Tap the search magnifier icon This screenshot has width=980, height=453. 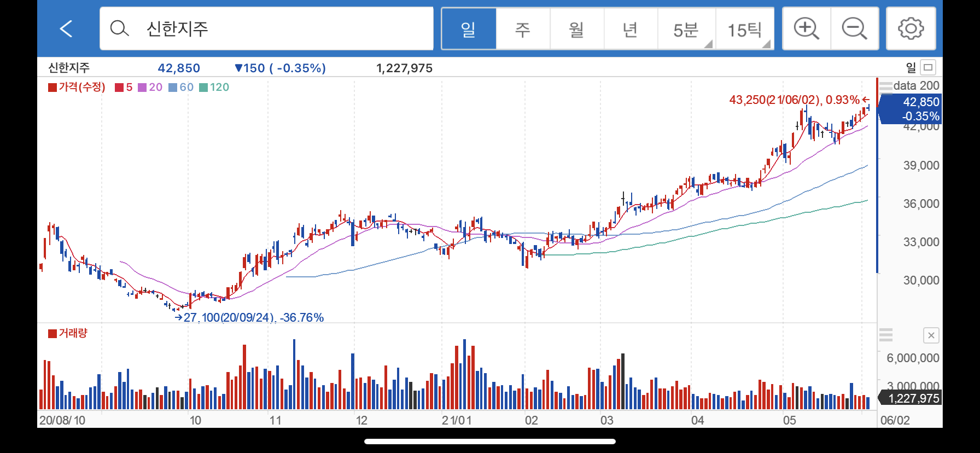coord(119,28)
